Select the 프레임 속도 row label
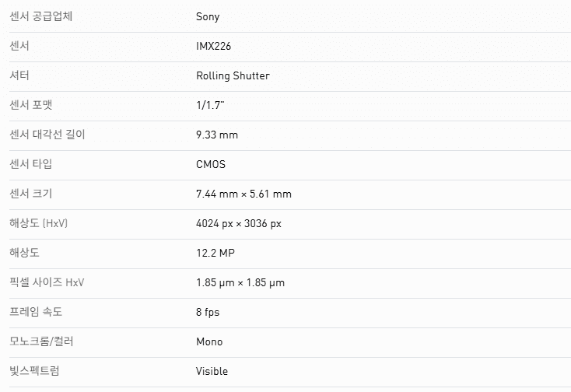The image size is (571, 392). [36, 312]
